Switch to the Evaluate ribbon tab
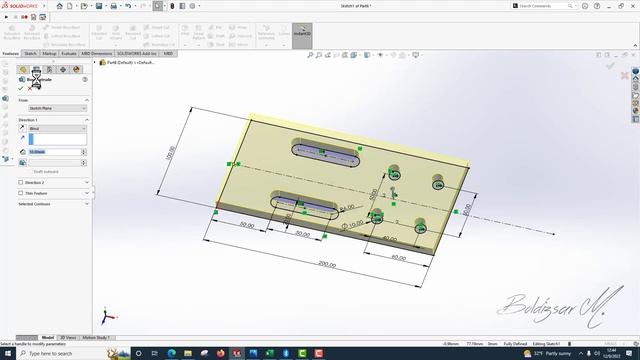The height and width of the screenshot is (360, 640). 69,53
